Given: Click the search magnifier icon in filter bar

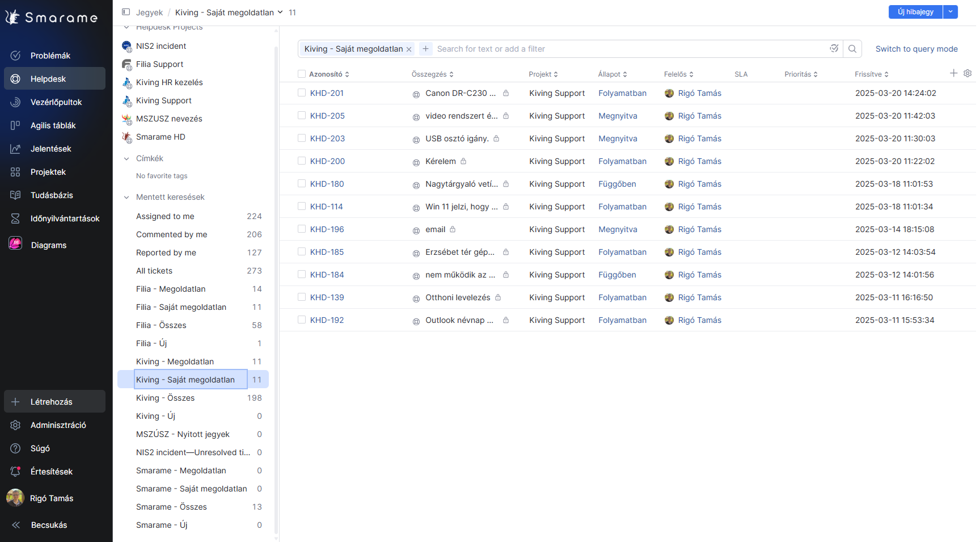Looking at the screenshot, I should [x=852, y=49].
